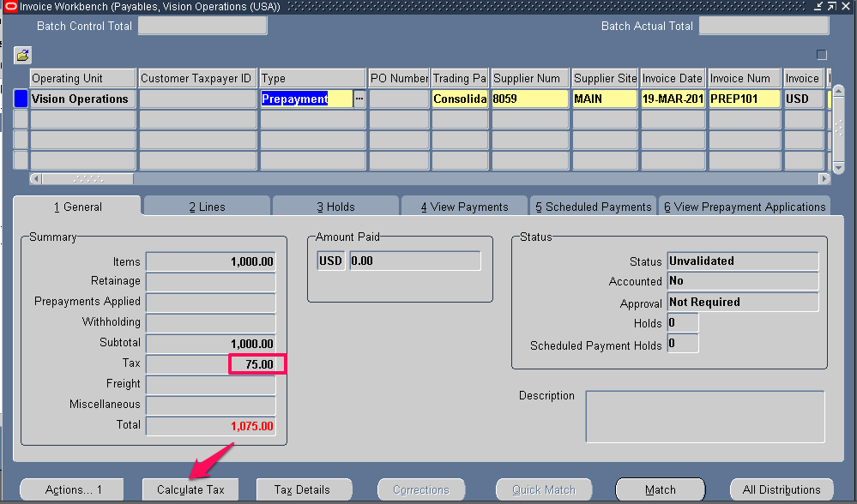Click the Items amount 1,000.00
This screenshot has height=504, width=857.
pos(210,261)
